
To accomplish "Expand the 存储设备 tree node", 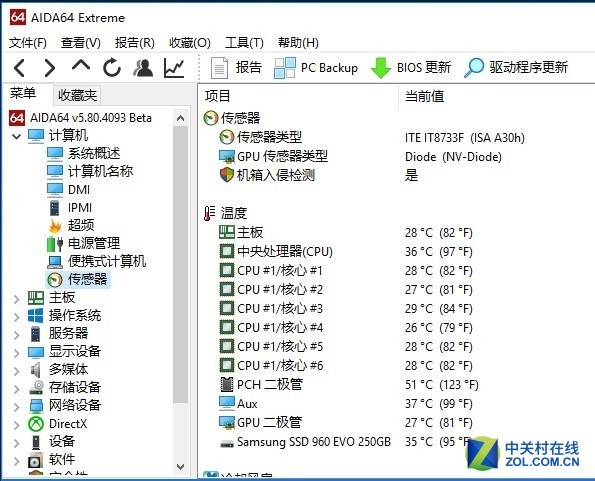I will [16, 389].
